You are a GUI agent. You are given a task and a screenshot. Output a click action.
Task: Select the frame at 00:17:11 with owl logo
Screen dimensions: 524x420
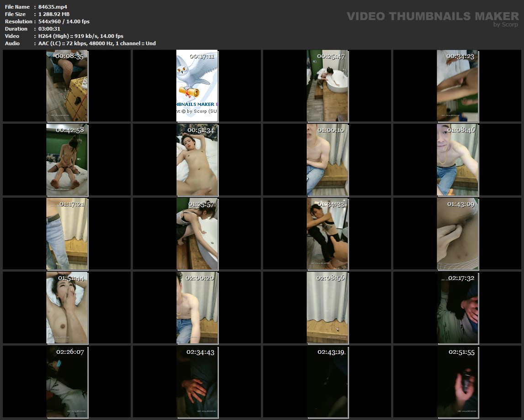pyautogui.click(x=197, y=86)
